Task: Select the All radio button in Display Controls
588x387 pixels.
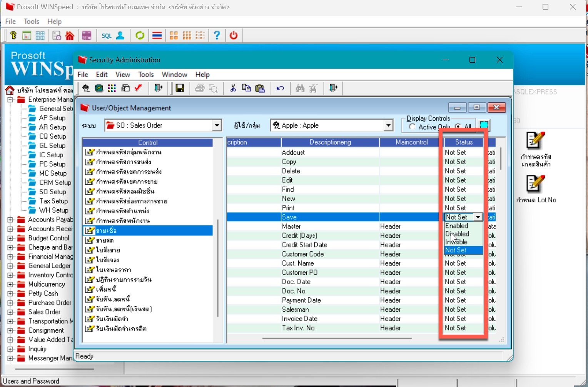Action: pyautogui.click(x=458, y=127)
